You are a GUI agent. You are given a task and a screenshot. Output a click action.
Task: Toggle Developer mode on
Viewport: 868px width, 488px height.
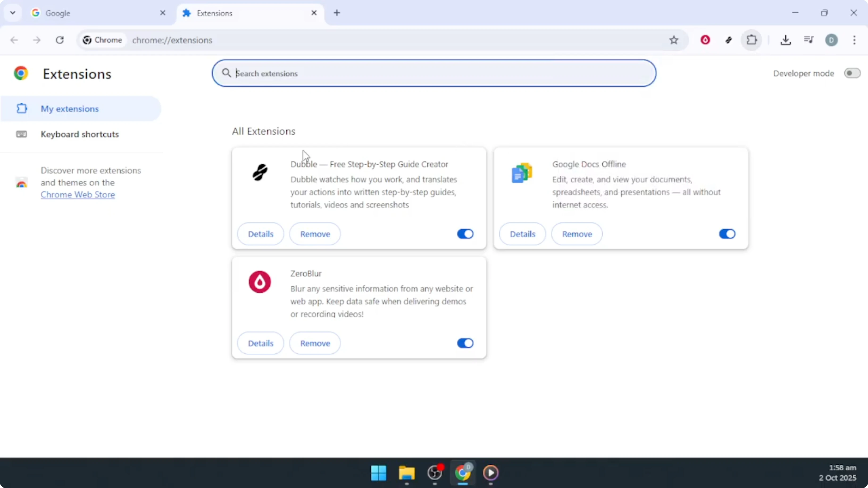click(851, 73)
